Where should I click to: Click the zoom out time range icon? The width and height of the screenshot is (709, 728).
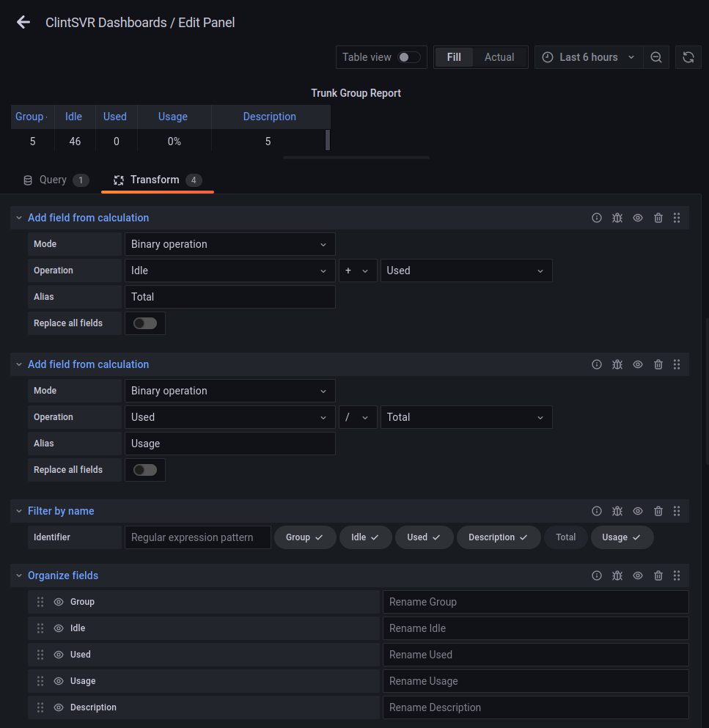point(656,57)
